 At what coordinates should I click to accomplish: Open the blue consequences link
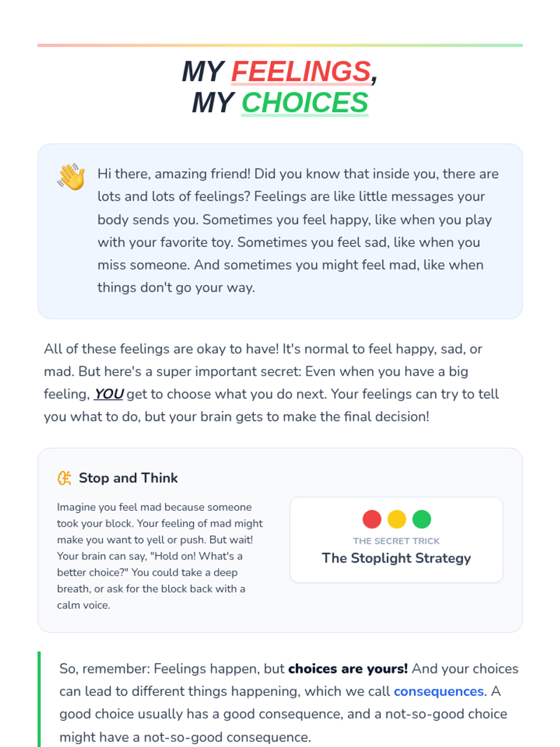439,691
